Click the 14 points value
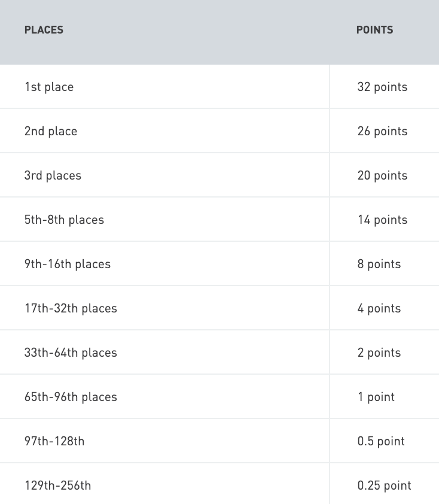The image size is (439, 504). 382,220
